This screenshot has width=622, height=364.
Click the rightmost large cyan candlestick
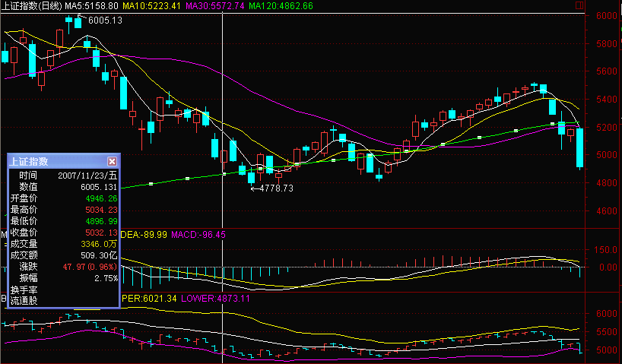point(579,148)
